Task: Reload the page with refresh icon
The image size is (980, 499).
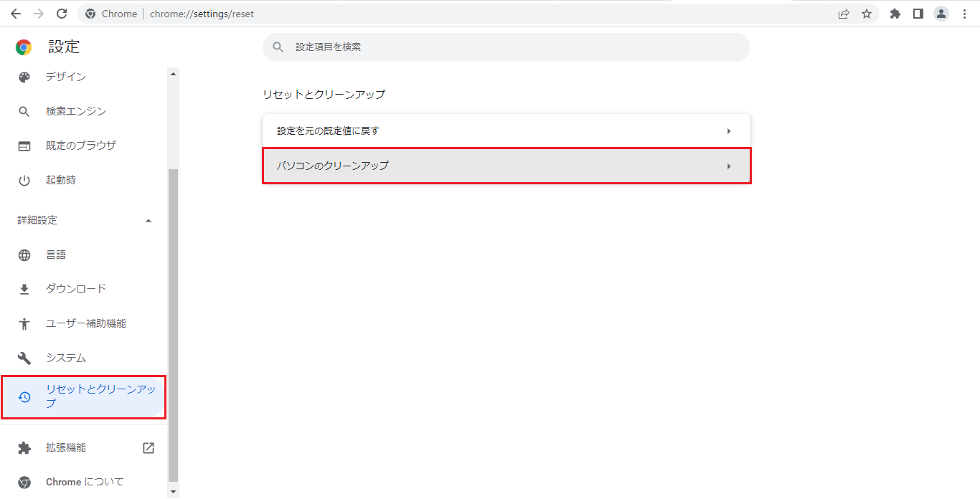Action: [x=62, y=14]
